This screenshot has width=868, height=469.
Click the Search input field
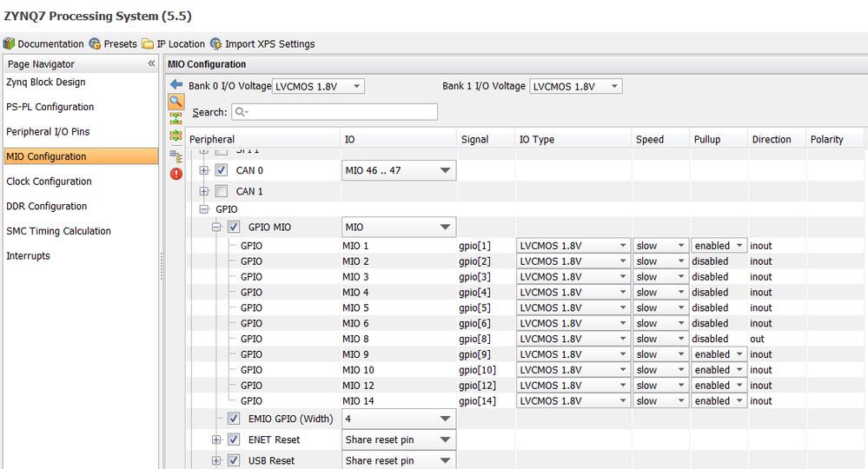[x=334, y=112]
